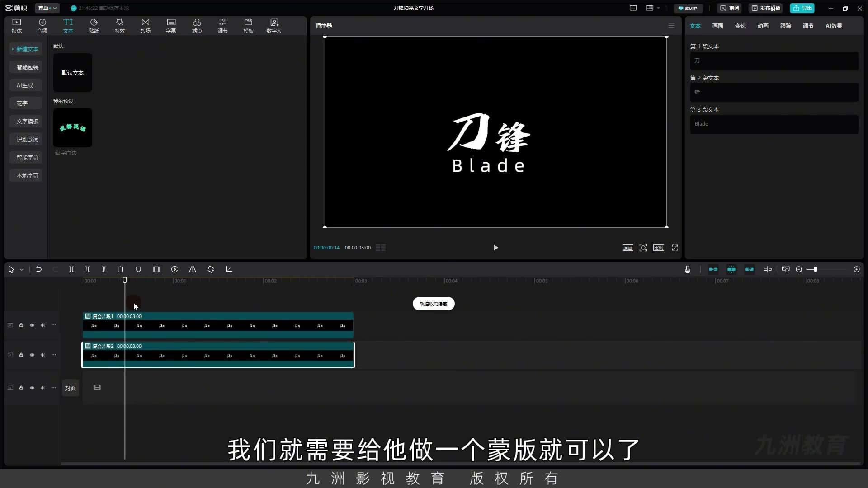Switch to the AI效果 tab

(834, 26)
